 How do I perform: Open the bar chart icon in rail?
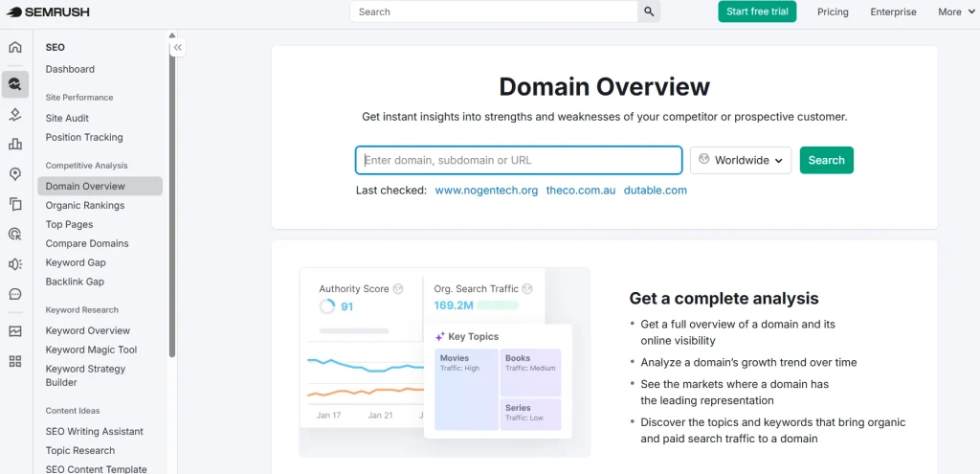pos(15,145)
